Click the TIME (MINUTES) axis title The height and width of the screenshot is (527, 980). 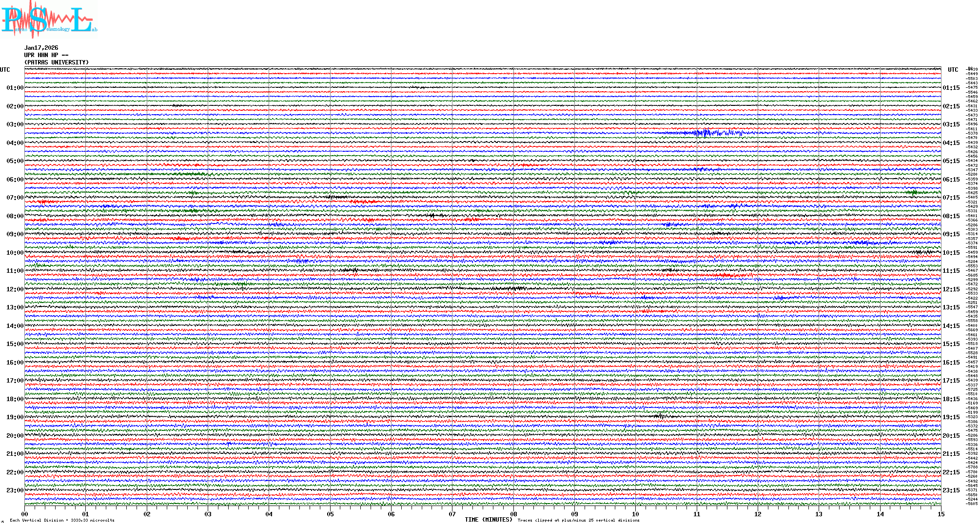489,520
